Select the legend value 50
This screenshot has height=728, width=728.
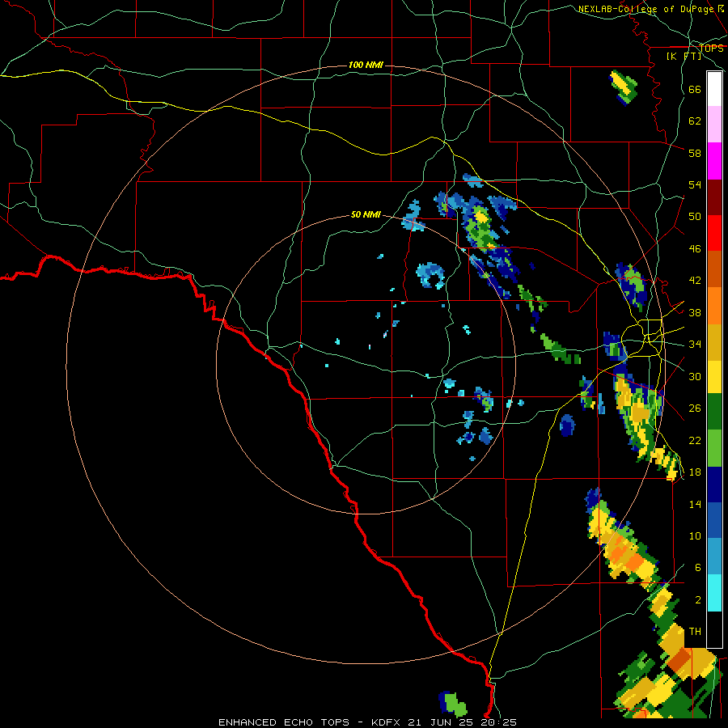[695, 217]
